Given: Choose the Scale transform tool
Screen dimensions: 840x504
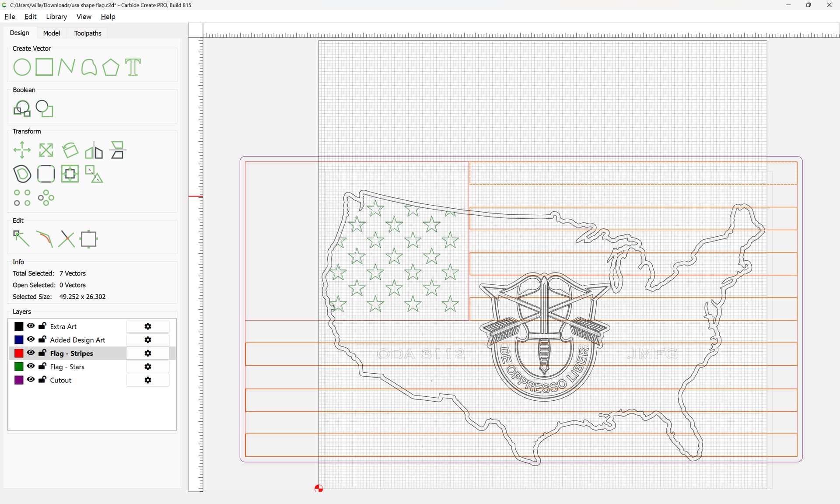Looking at the screenshot, I should click(46, 150).
